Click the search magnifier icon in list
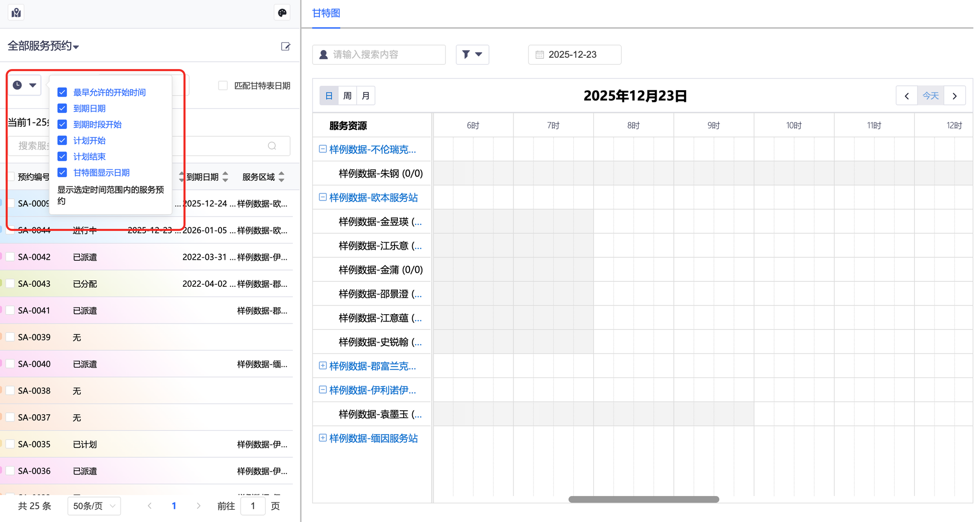980x522 pixels. click(x=272, y=146)
